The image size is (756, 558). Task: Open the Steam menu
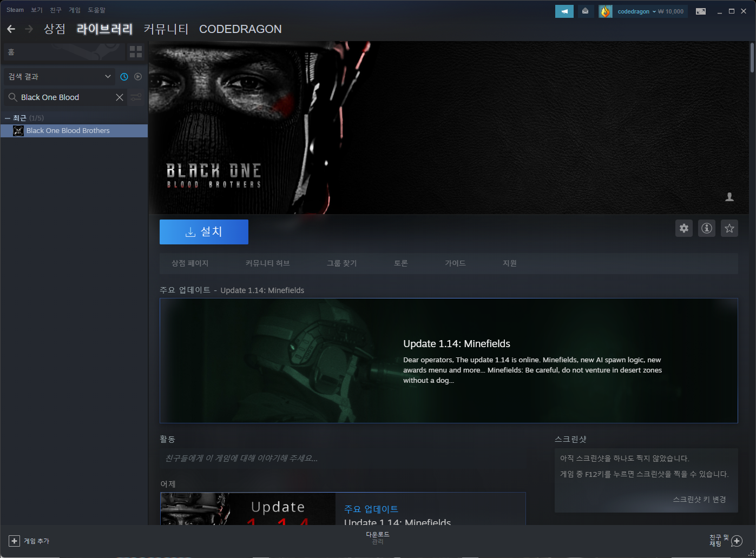[x=15, y=10]
